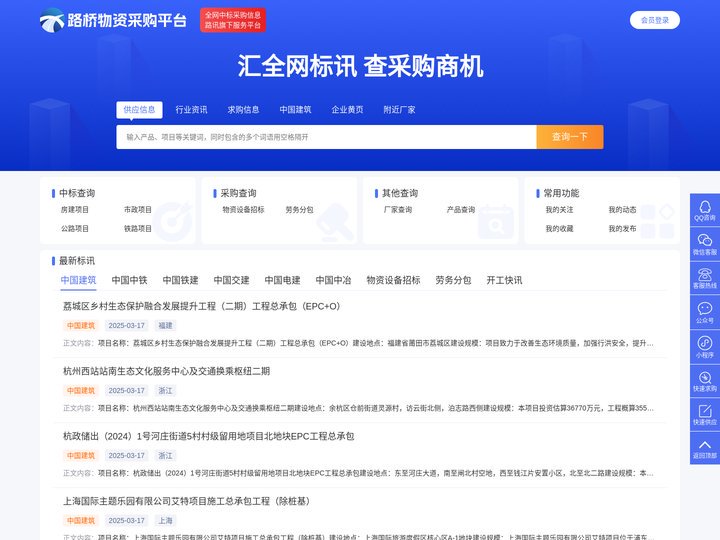
Task: Select the 企业黄页 search tab
Action: (347, 110)
